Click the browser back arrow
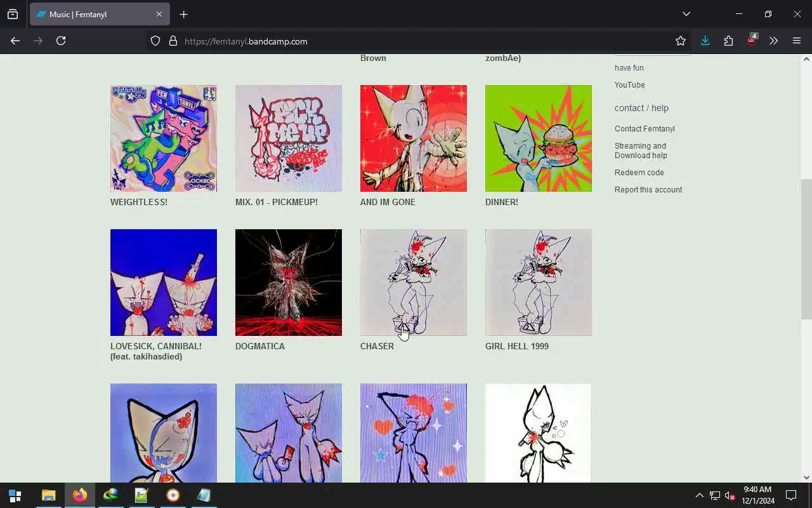Image resolution: width=812 pixels, height=508 pixels. (x=15, y=41)
